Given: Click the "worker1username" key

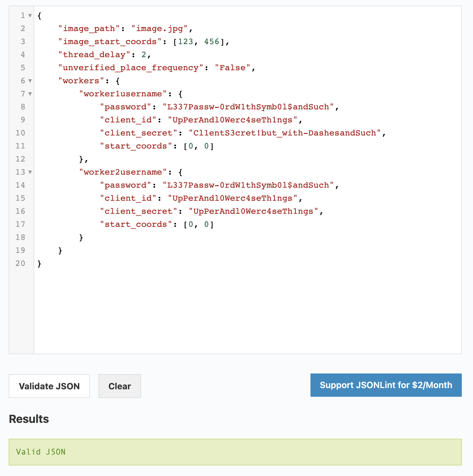Looking at the screenshot, I should [123, 94].
